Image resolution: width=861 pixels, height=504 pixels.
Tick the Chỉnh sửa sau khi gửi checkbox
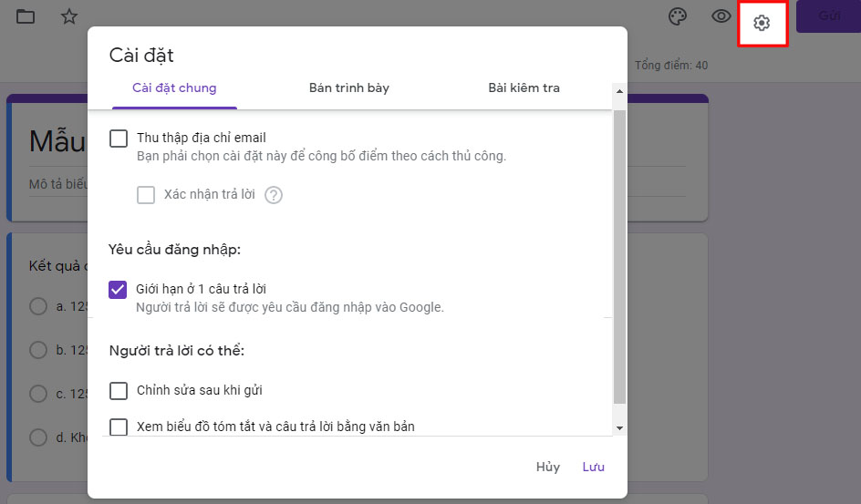119,391
